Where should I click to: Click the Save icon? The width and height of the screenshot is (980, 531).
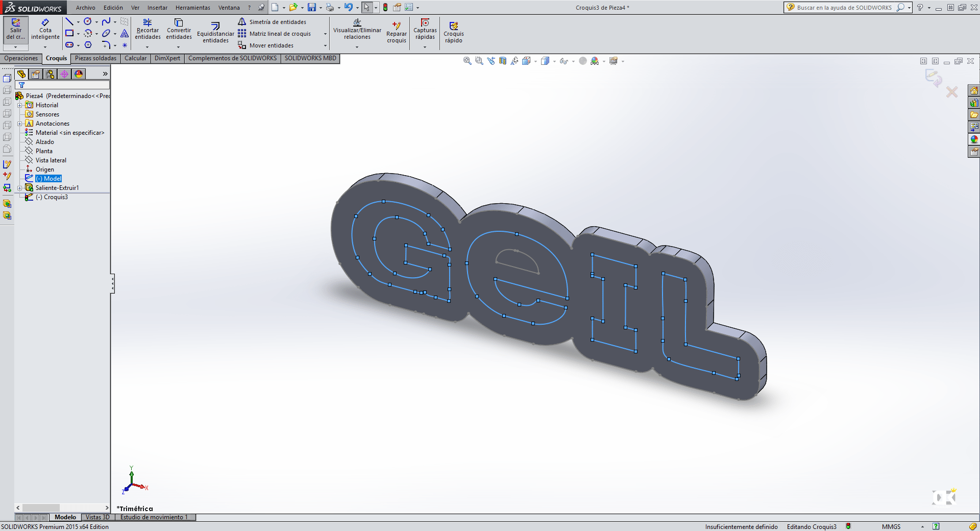[x=311, y=7]
